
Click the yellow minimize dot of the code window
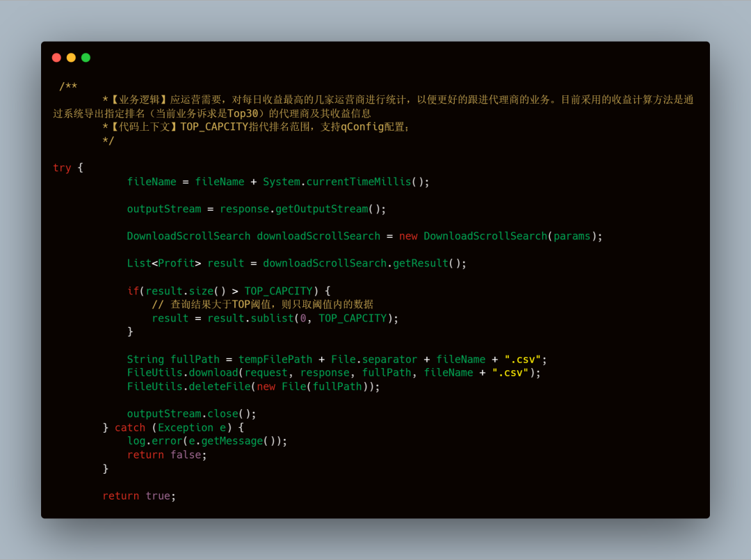[x=71, y=58]
